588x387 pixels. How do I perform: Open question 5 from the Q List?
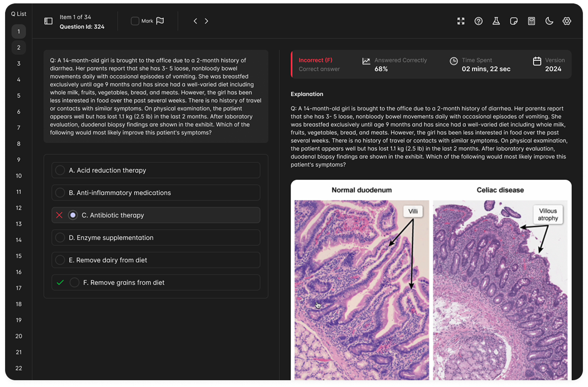tap(18, 95)
